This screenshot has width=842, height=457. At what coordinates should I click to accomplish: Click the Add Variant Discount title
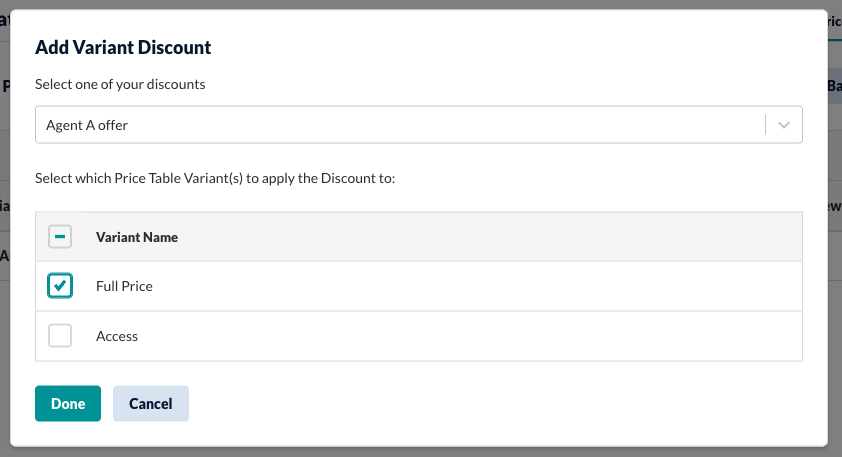pos(123,47)
